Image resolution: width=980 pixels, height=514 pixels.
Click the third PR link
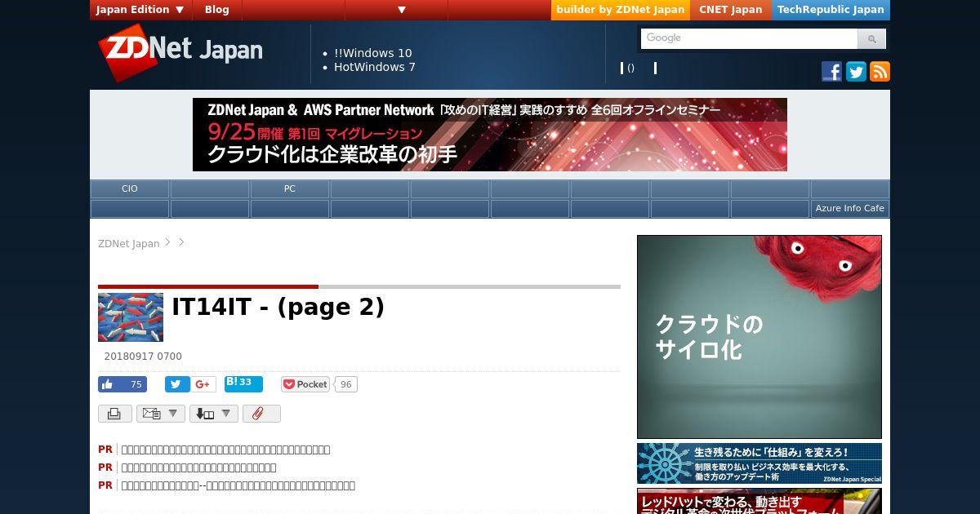tap(238, 485)
